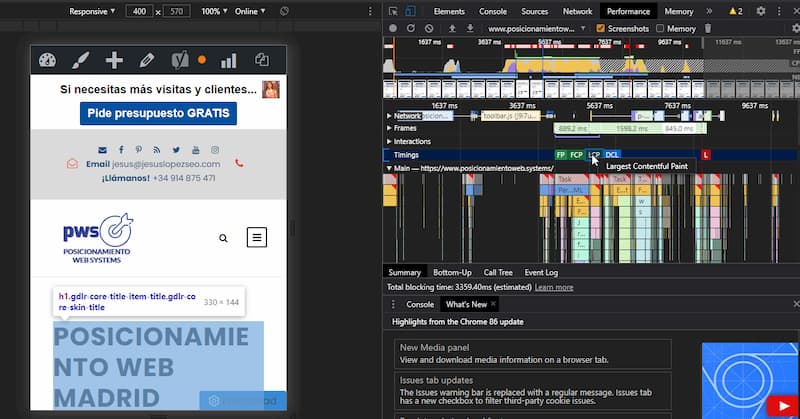800x419 pixels.
Task: Switch to the Network tab
Action: pos(578,11)
